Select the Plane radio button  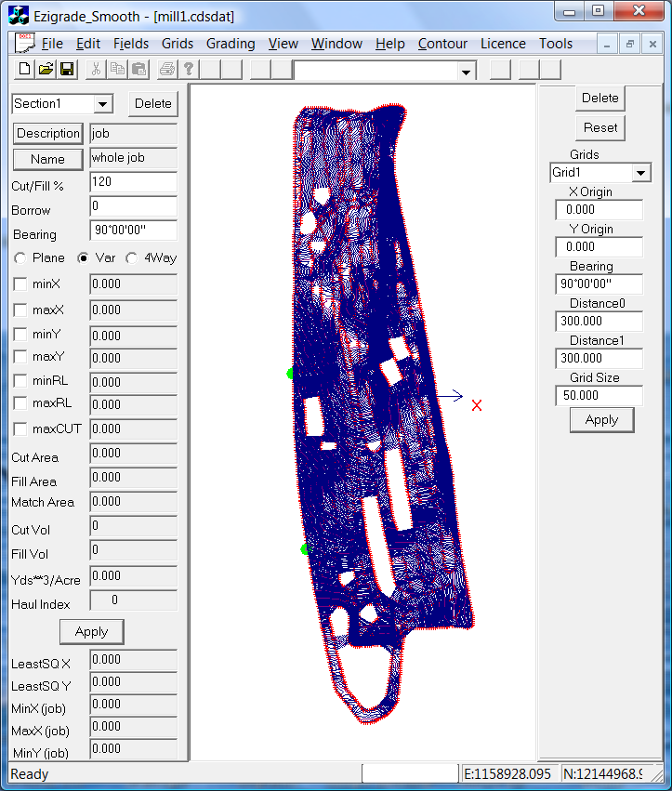20,258
